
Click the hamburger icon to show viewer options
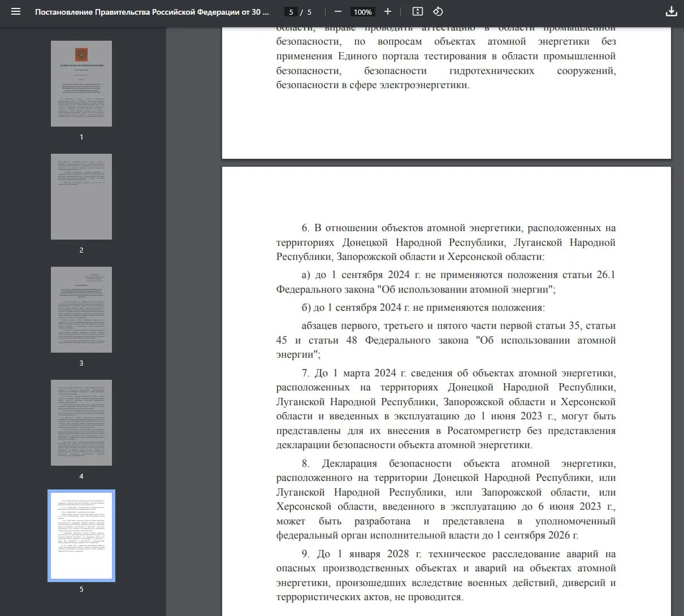click(x=15, y=11)
